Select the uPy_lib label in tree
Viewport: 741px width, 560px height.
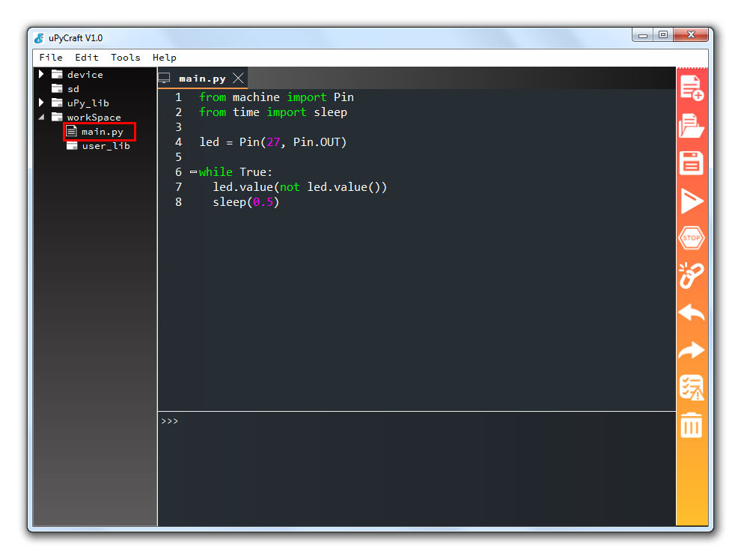(88, 103)
